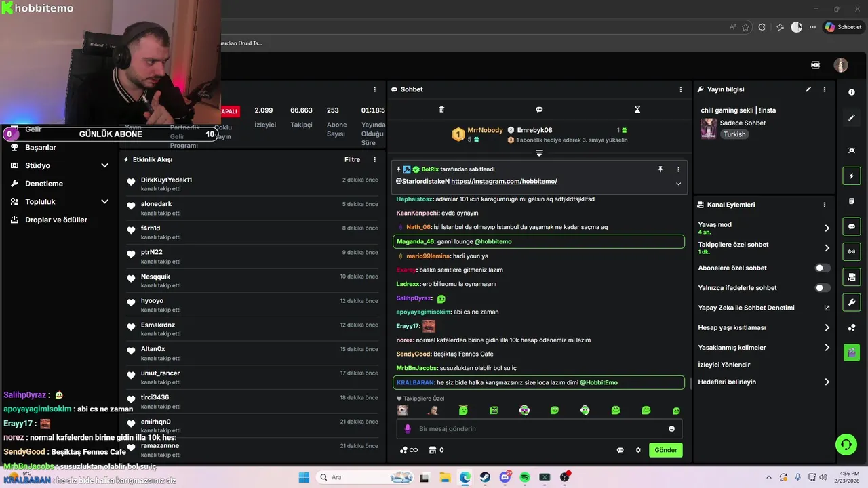Image resolution: width=868 pixels, height=488 pixels.
Task: Open the Yayın bilgisi three-dot menu
Action: click(x=825, y=89)
